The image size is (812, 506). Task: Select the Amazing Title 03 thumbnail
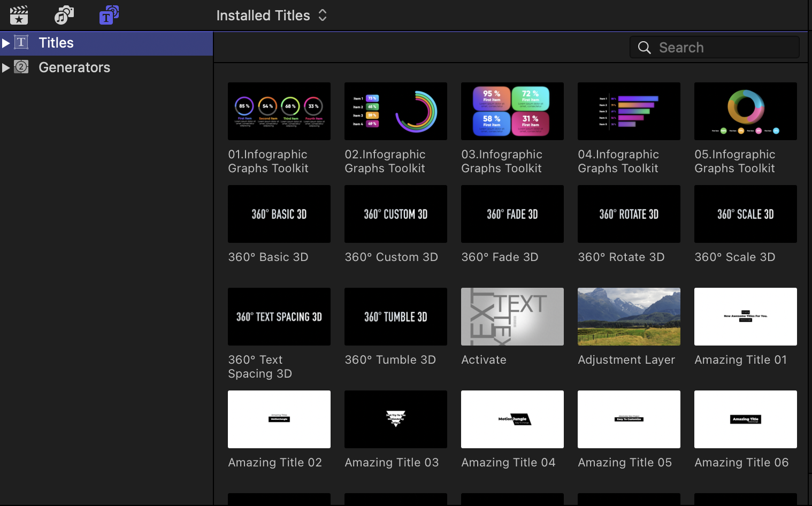(x=395, y=419)
